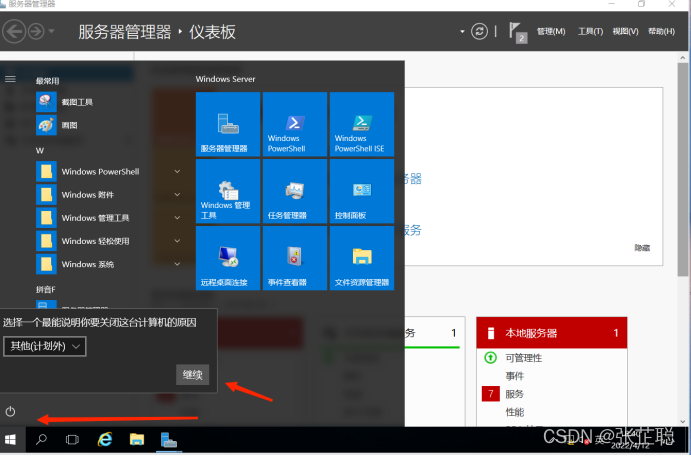The image size is (691, 456).
Task: Click the Windows Server tile group title
Action: point(225,79)
